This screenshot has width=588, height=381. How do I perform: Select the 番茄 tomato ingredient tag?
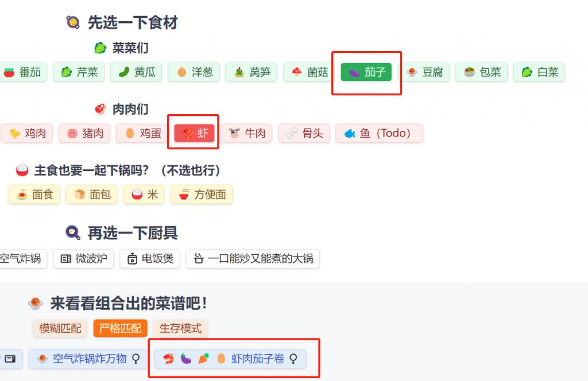coord(23,72)
